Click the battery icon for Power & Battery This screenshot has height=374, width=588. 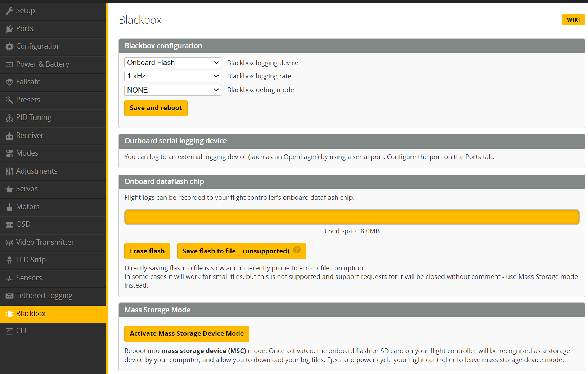[9, 64]
